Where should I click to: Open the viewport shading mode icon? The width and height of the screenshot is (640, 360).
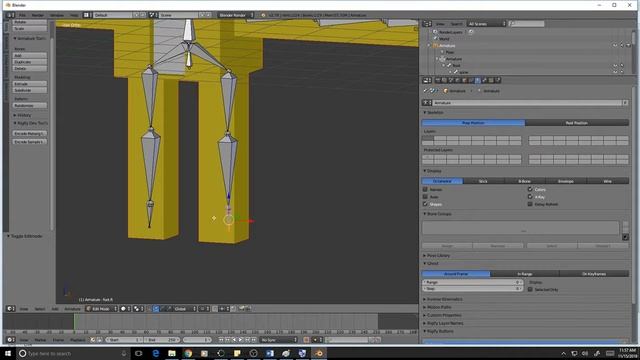coord(125,309)
